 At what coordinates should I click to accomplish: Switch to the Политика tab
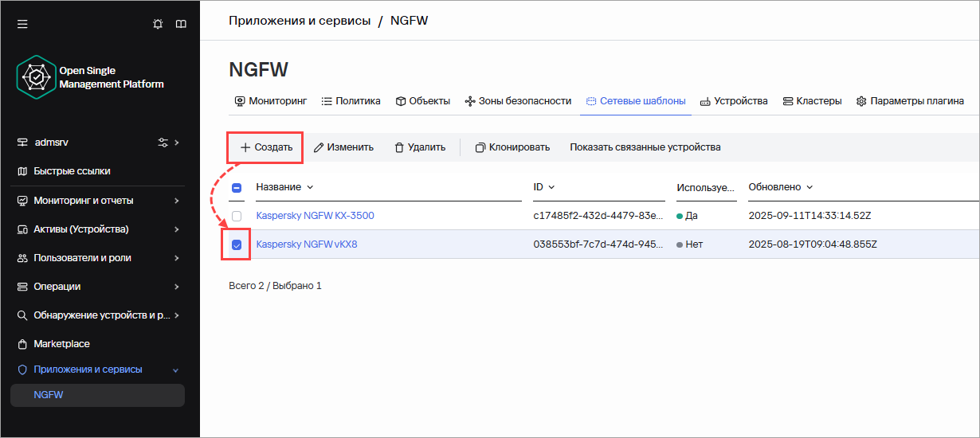click(x=351, y=101)
